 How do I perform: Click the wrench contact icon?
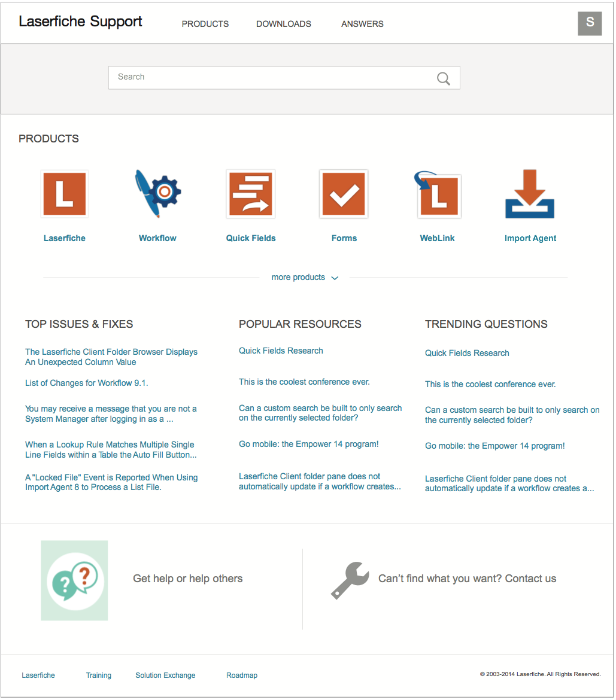click(350, 580)
